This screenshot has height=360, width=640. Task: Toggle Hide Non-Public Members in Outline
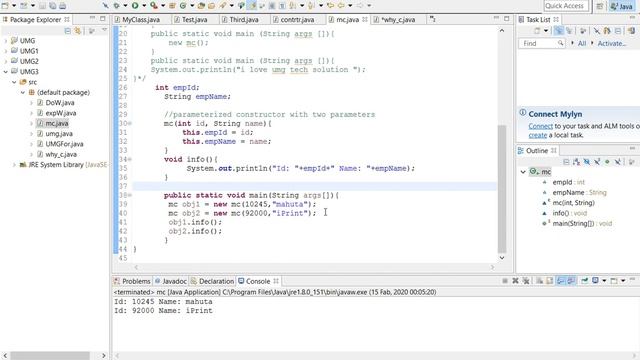coord(607,162)
